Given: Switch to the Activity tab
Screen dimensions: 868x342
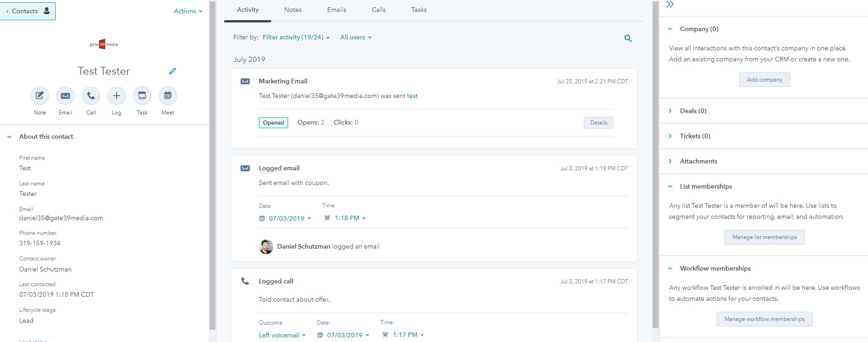Looking at the screenshot, I should tap(247, 10).
